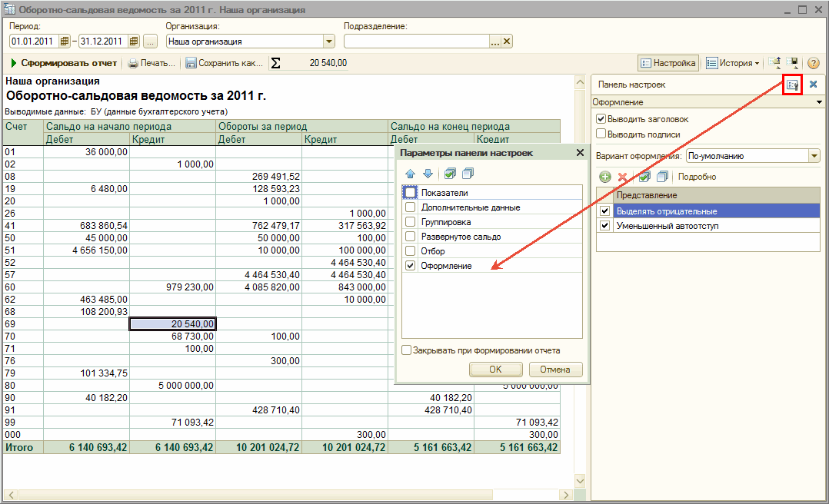Run report with Сформировать отчет
The height and width of the screenshot is (504, 829).
(x=64, y=63)
